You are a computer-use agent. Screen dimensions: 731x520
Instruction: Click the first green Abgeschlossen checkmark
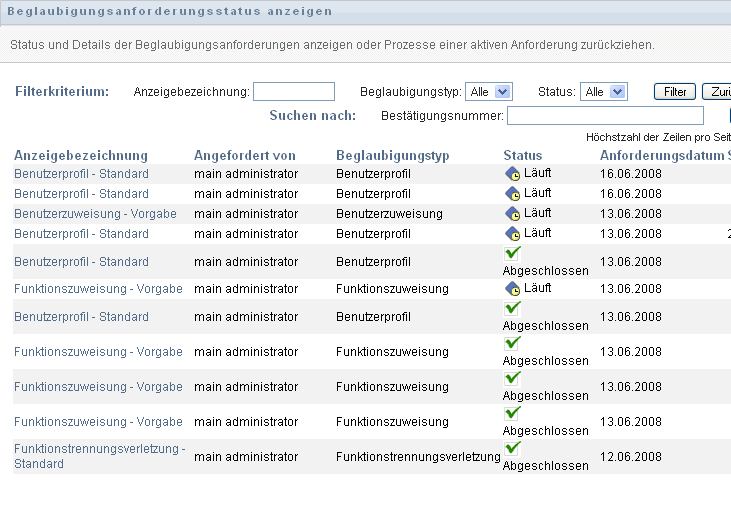[512, 253]
